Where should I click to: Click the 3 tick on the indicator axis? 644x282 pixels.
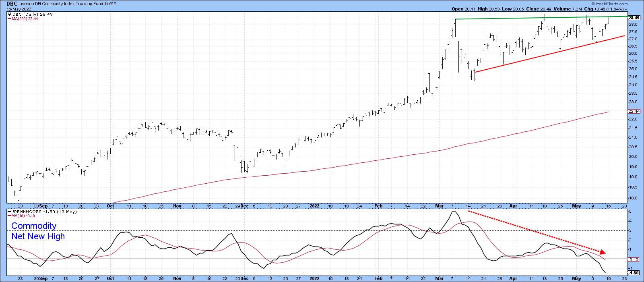[x=630, y=231]
